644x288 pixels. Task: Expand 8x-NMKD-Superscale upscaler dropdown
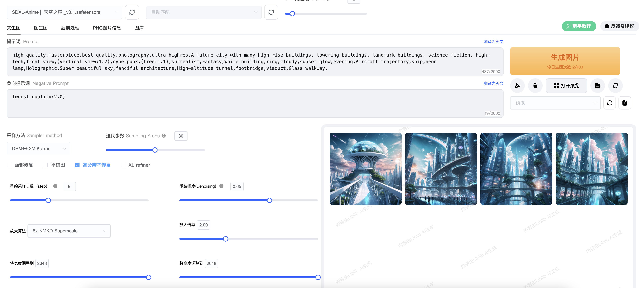coord(69,231)
